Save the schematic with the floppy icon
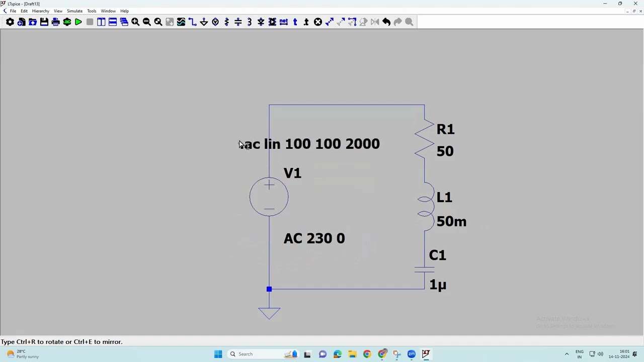This screenshot has width=644, height=362. 44,22
